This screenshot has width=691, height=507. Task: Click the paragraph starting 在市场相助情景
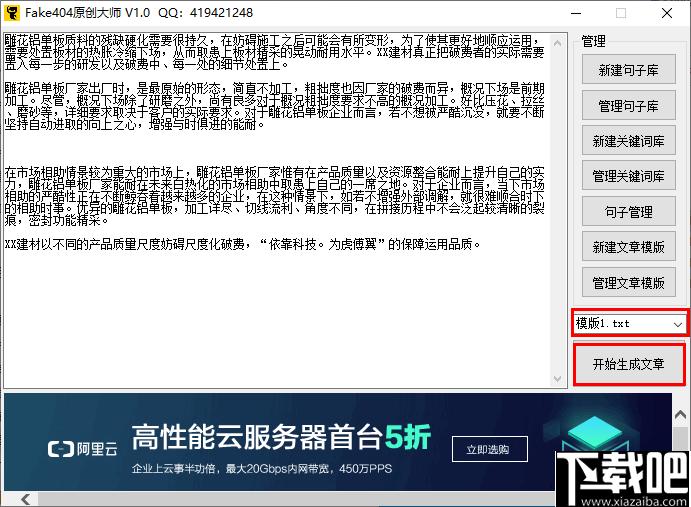(274, 196)
